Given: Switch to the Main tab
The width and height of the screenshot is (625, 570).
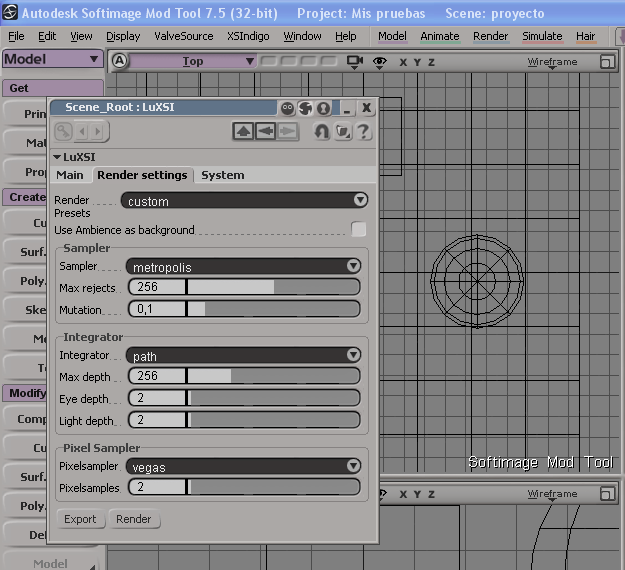Looking at the screenshot, I should 70,175.
